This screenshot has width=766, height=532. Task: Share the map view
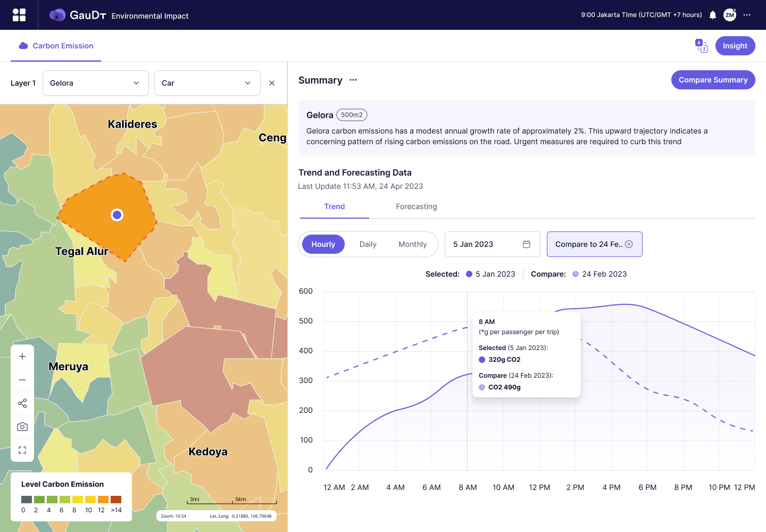coord(22,403)
